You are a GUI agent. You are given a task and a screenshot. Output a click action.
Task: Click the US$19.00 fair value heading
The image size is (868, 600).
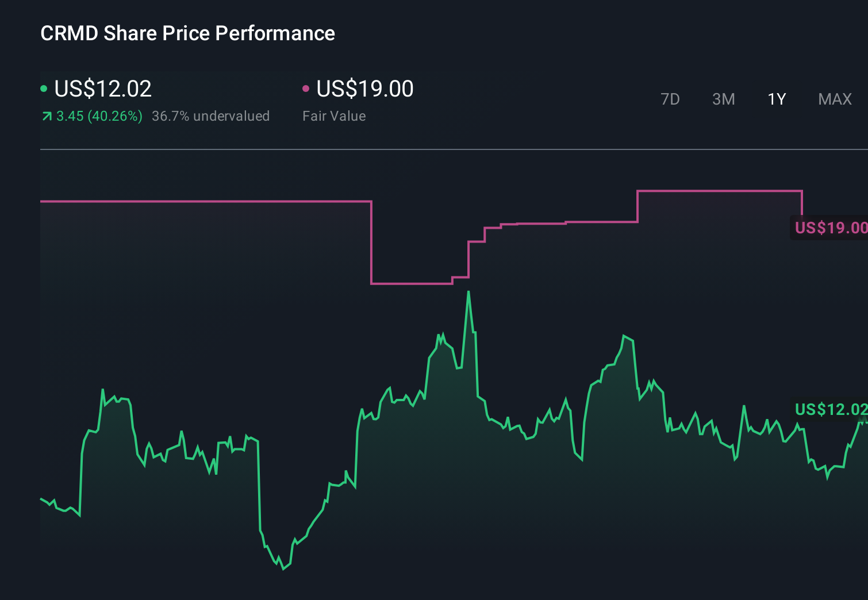364,88
